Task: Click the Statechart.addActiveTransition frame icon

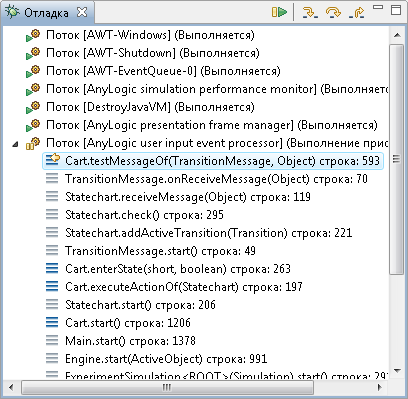Action: point(52,232)
